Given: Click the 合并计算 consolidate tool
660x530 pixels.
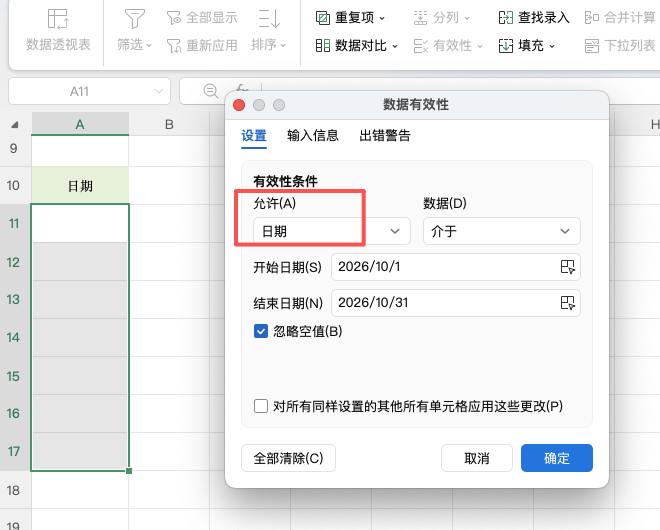Looking at the screenshot, I should [x=620, y=18].
